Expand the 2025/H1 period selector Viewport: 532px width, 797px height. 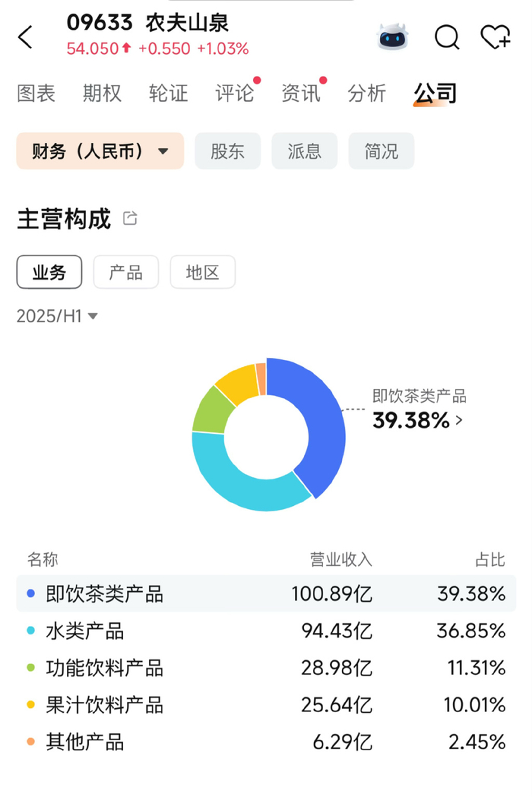(58, 316)
